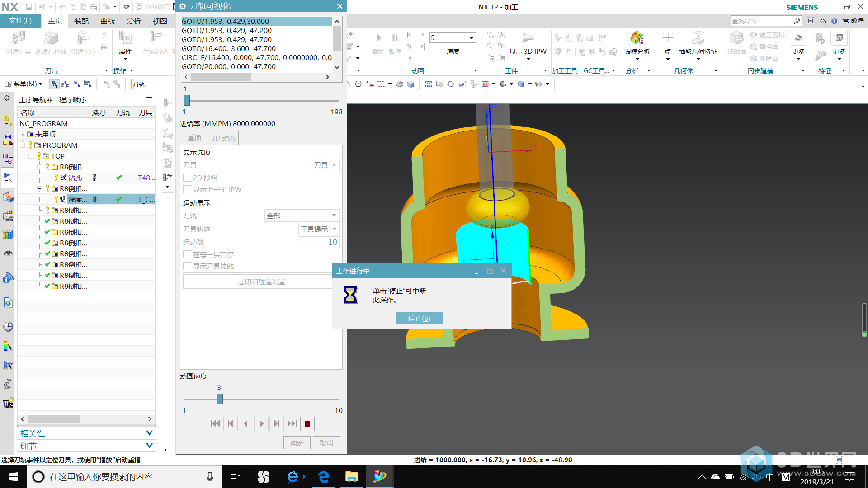Switch to the 装配 ribbon tab
The width and height of the screenshot is (868, 488).
click(x=81, y=21)
